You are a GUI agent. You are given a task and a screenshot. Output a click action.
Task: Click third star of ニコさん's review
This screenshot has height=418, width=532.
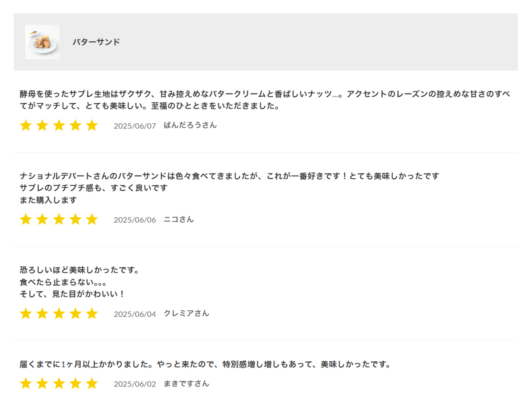coord(59,219)
